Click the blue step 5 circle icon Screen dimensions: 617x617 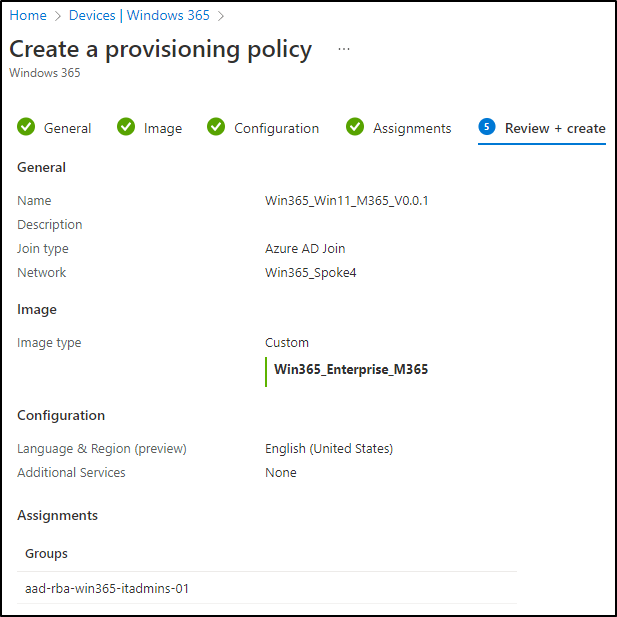[487, 127]
